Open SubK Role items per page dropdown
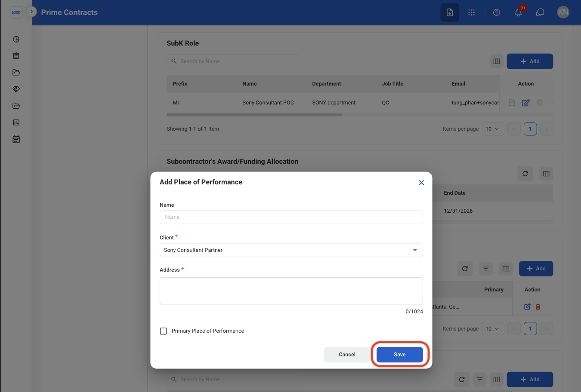The width and height of the screenshot is (581, 392). 493,129
